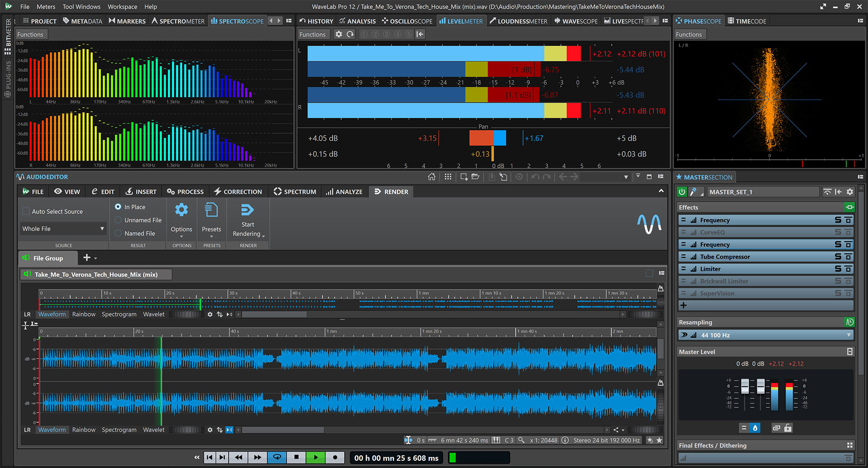868x468 pixels.
Task: Open the Correction ribbon tab
Action: [238, 192]
